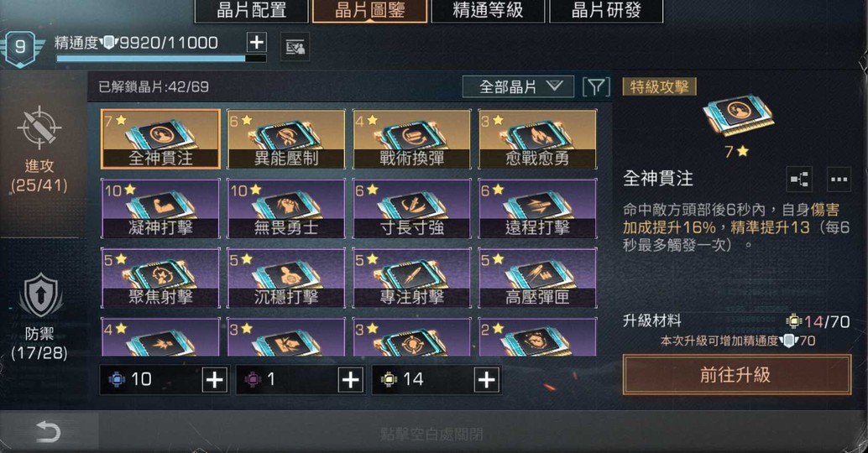Open the three-dots more options icon

click(x=839, y=180)
